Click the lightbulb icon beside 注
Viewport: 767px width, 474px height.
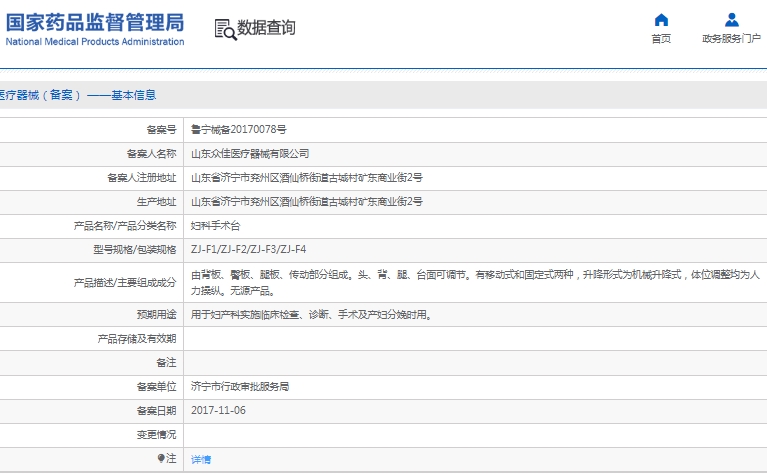161,458
